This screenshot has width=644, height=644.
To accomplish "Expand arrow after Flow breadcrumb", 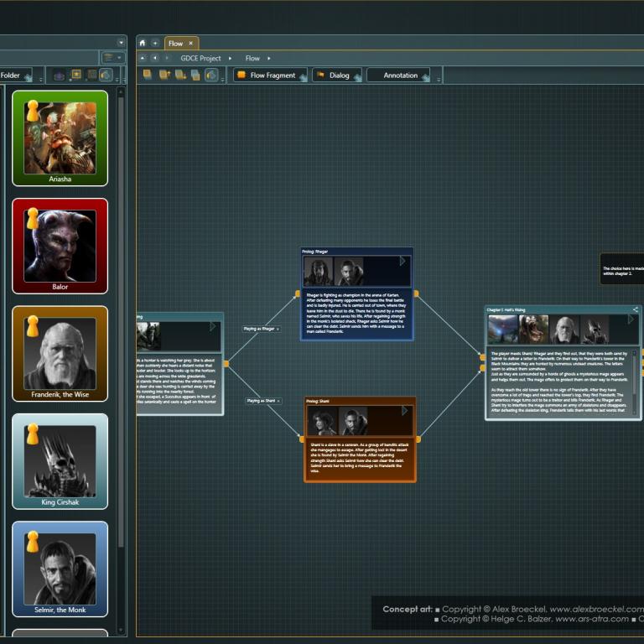I will (x=269, y=59).
